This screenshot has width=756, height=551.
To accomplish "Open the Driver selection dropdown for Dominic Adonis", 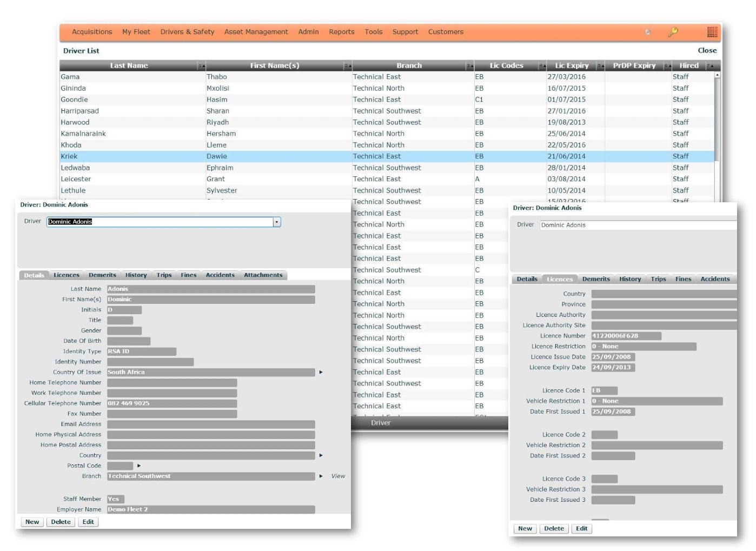I will [x=276, y=222].
